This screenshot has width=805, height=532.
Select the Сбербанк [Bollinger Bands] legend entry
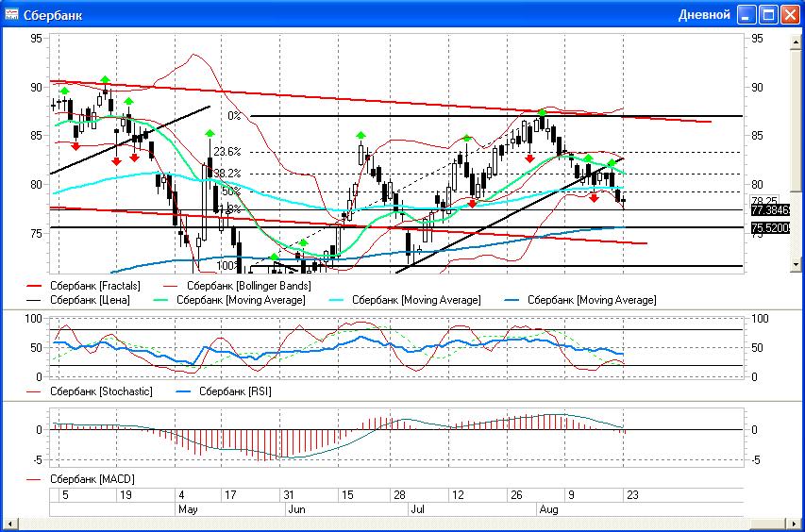tap(237, 286)
